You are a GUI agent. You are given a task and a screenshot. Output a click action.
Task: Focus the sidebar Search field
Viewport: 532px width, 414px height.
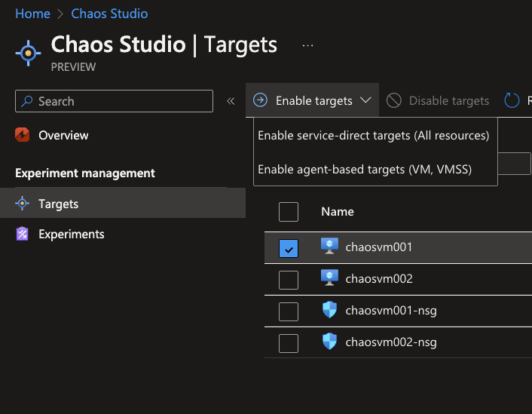[114, 101]
